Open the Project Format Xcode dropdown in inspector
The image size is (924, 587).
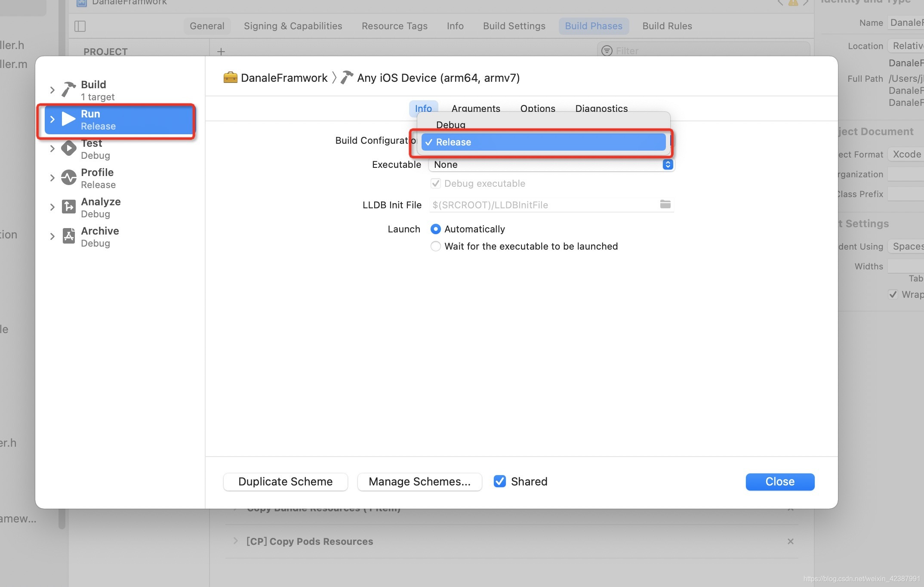pos(906,154)
